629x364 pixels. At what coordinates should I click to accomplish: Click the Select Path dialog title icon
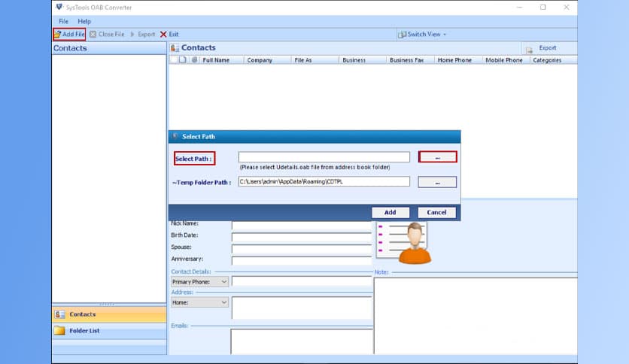[x=175, y=136]
